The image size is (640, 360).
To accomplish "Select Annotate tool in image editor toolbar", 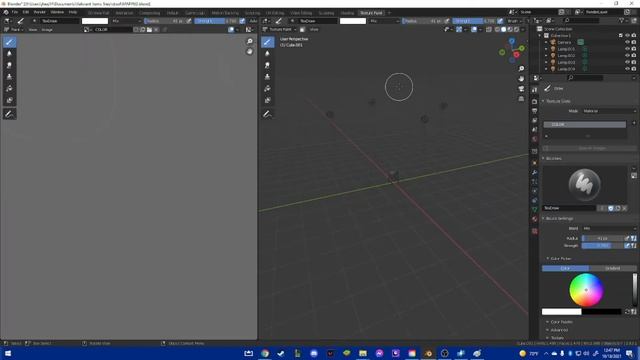I will click(9, 114).
